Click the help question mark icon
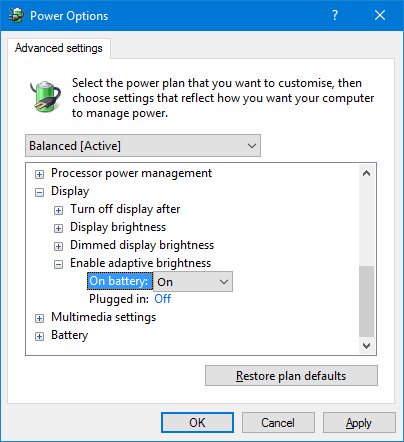This screenshot has height=442, width=404. click(335, 15)
